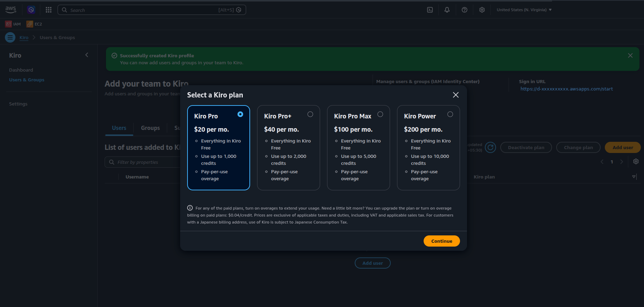Open Users & Groups in side navigation
This screenshot has height=307, width=644.
(x=27, y=80)
